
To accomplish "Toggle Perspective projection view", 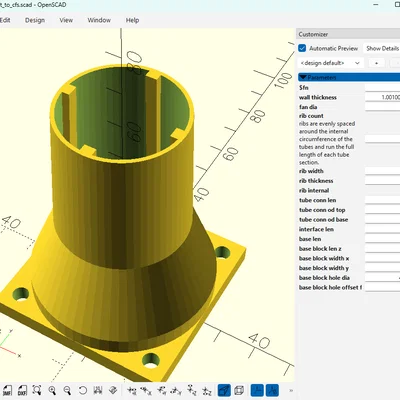I will click(x=224, y=390).
